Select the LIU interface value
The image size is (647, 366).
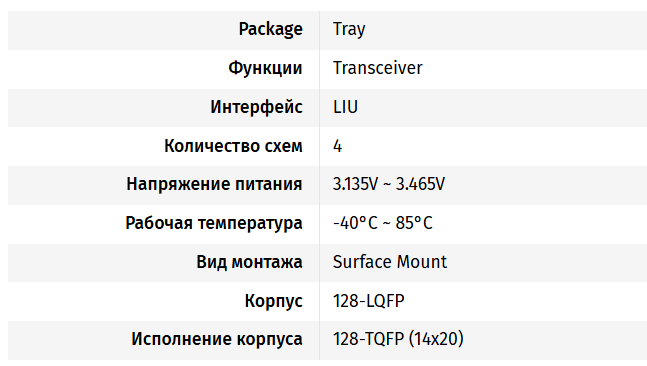click(345, 107)
